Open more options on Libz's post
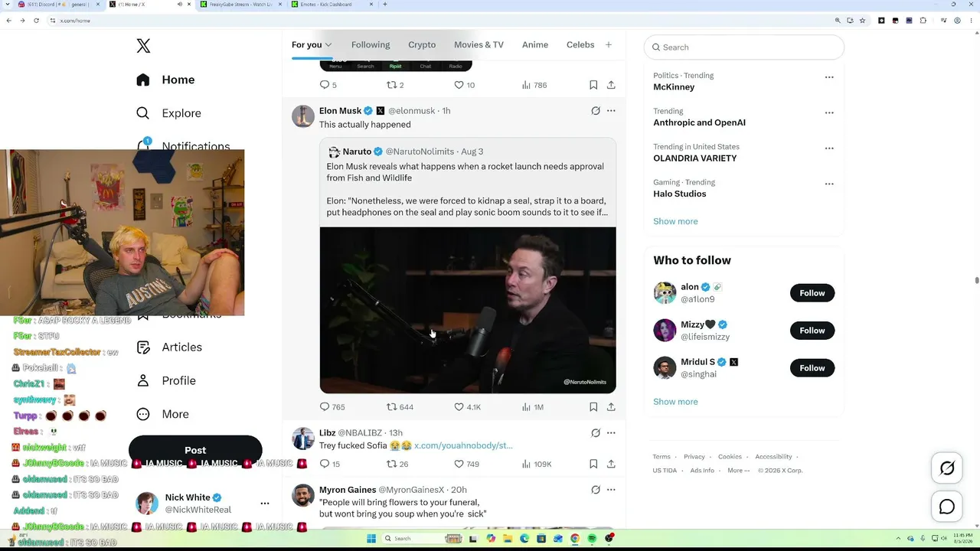 coord(611,433)
